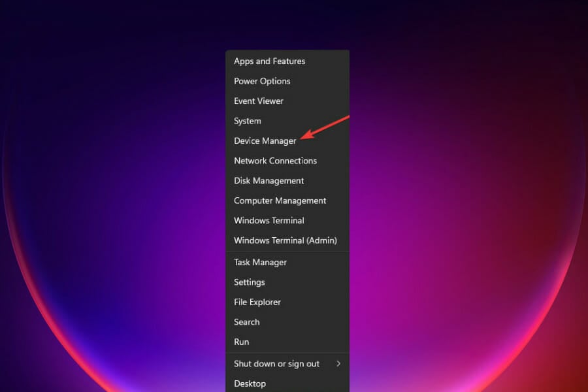Open Apps and Features

[x=287, y=61]
